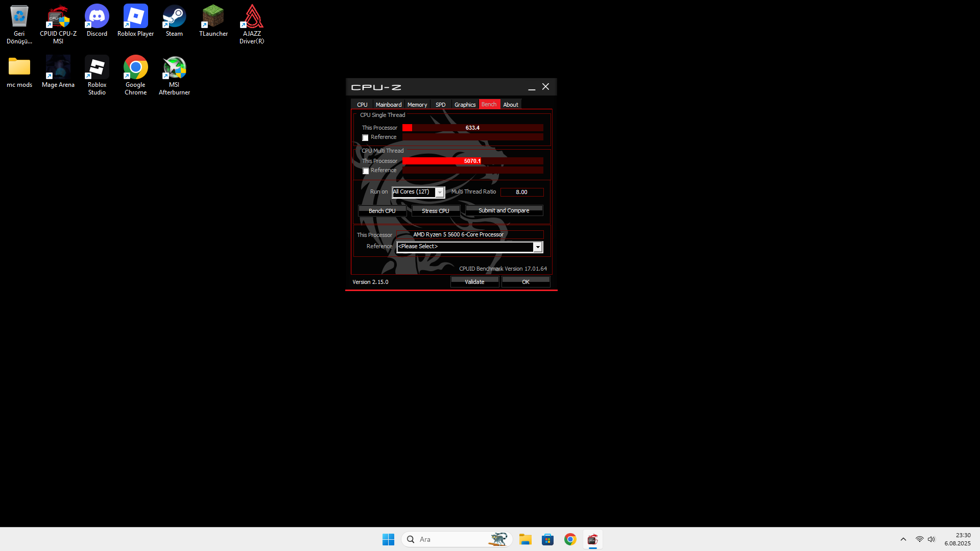The height and width of the screenshot is (551, 980).
Task: Select the Bench tab
Action: pos(489,104)
